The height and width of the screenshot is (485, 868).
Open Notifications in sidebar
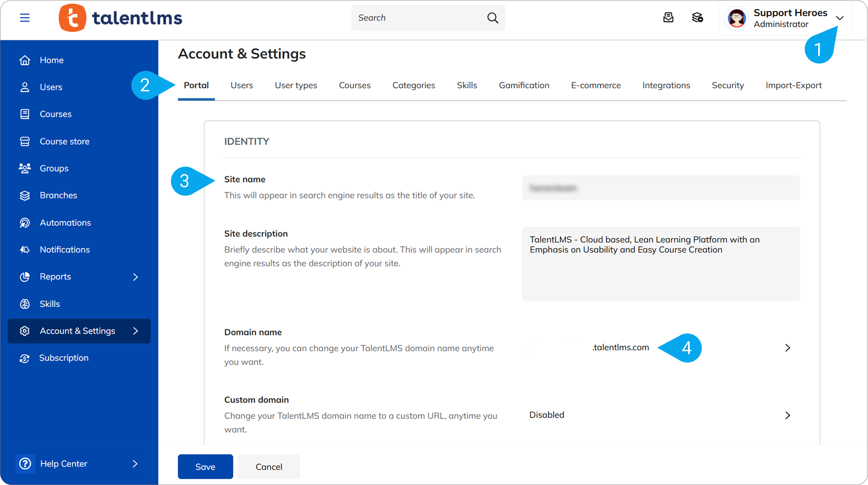pyautogui.click(x=64, y=250)
